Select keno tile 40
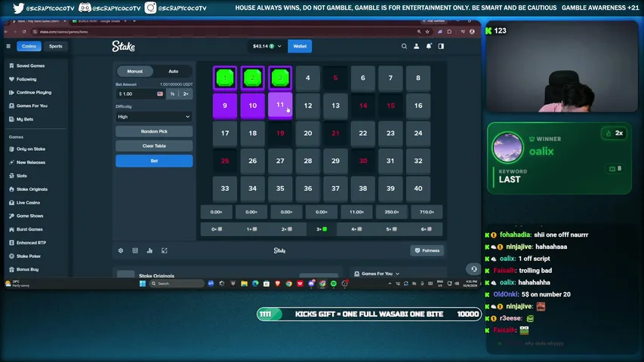The image size is (644, 362). tap(418, 189)
